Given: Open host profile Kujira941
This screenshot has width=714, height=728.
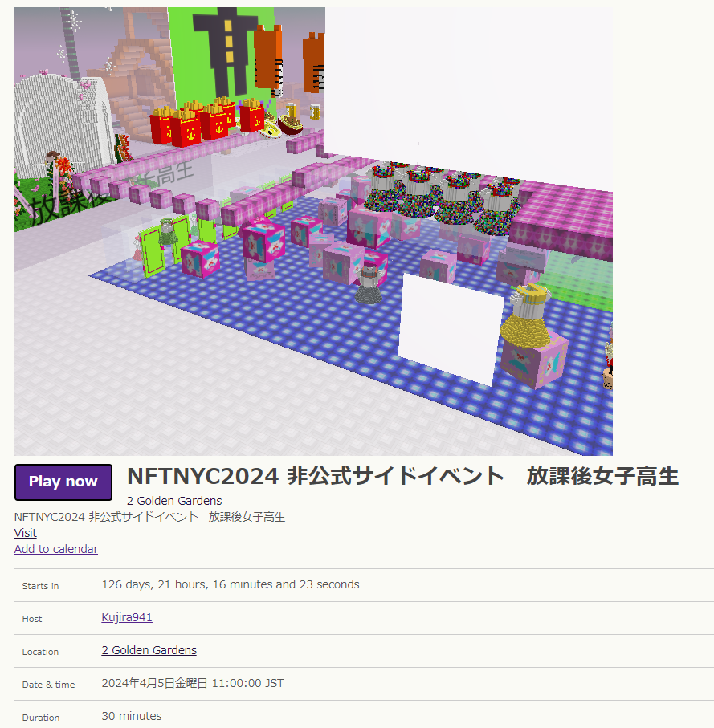Looking at the screenshot, I should click(127, 617).
